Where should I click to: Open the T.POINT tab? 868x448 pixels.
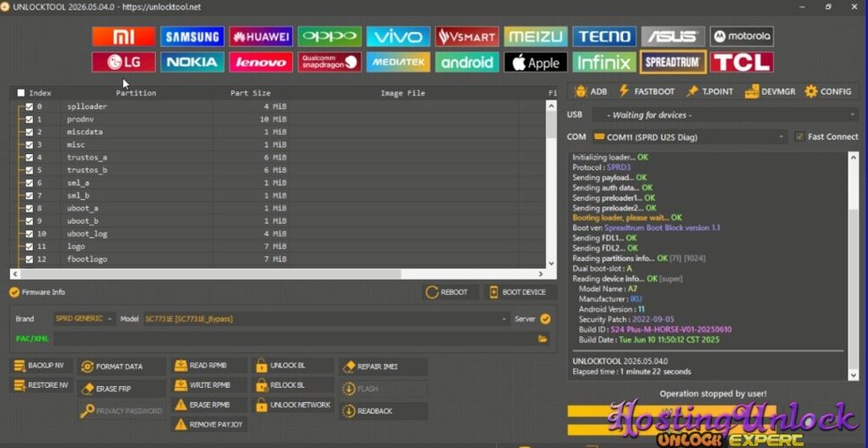click(709, 91)
